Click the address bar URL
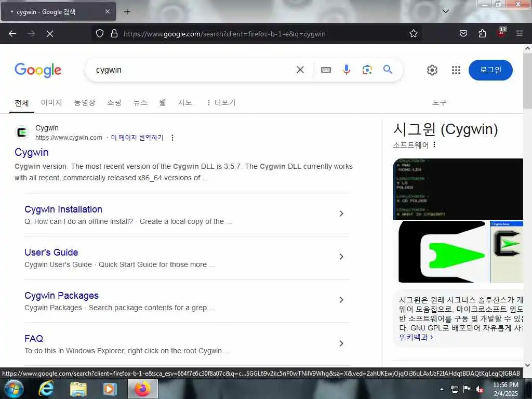 [x=224, y=34]
